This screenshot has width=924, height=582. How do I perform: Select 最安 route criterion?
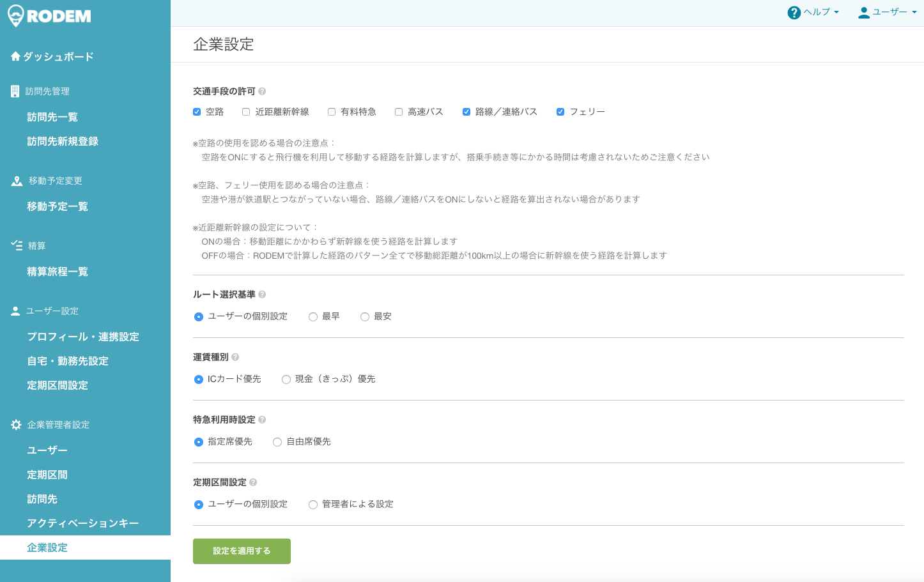pos(365,317)
